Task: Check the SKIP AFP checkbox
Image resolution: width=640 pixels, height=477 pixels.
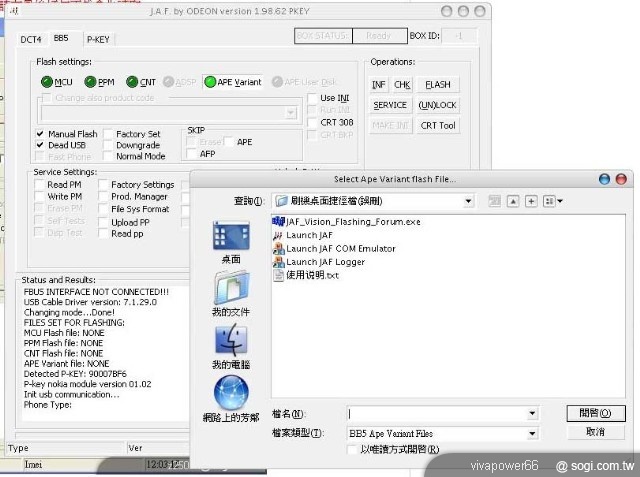Action: (x=191, y=154)
